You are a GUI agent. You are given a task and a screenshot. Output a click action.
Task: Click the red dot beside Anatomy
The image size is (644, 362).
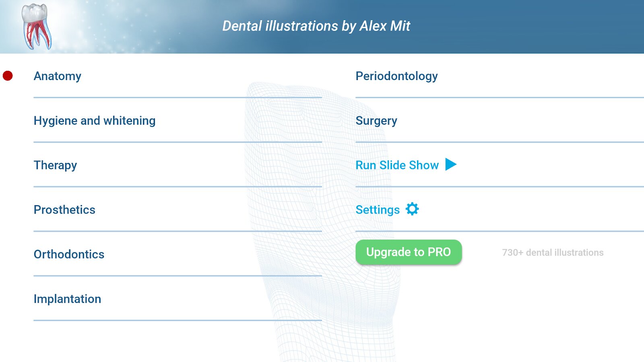click(x=8, y=76)
